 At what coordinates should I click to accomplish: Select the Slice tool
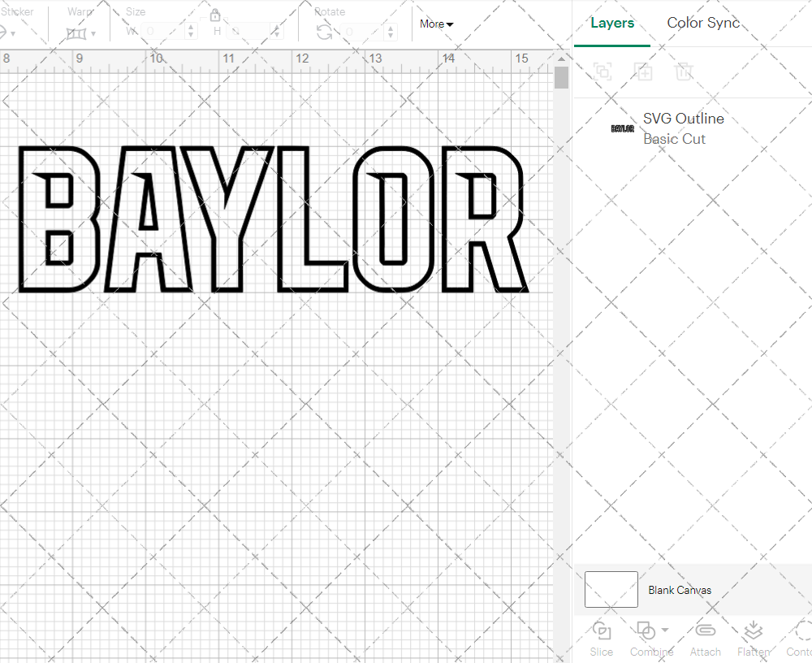[601, 639]
